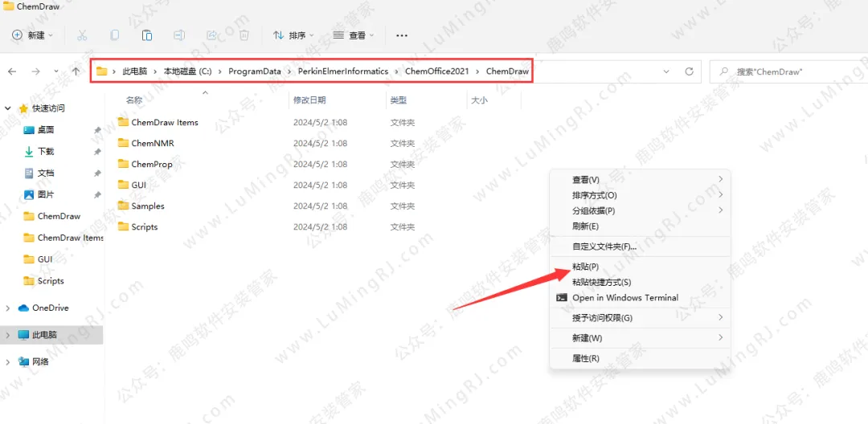This screenshot has height=424, width=868.
Task: Choose Open in Windows Terminal
Action: (640, 297)
